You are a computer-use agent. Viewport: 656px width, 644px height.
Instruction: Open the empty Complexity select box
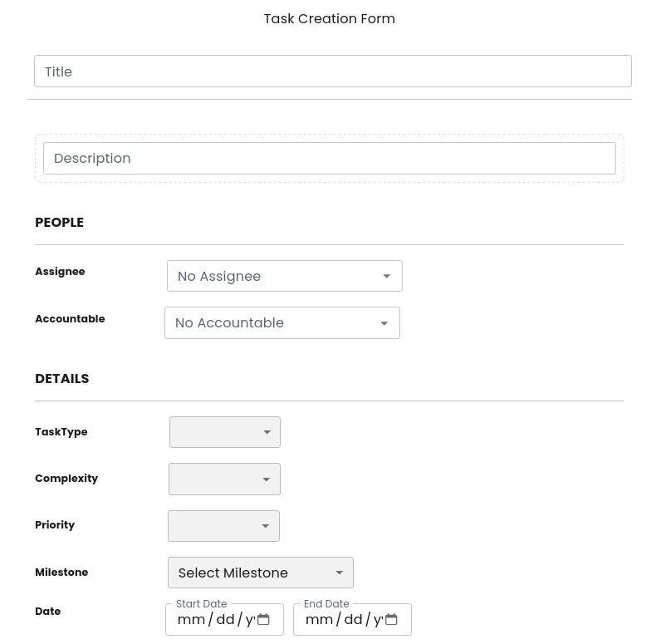tap(215, 479)
